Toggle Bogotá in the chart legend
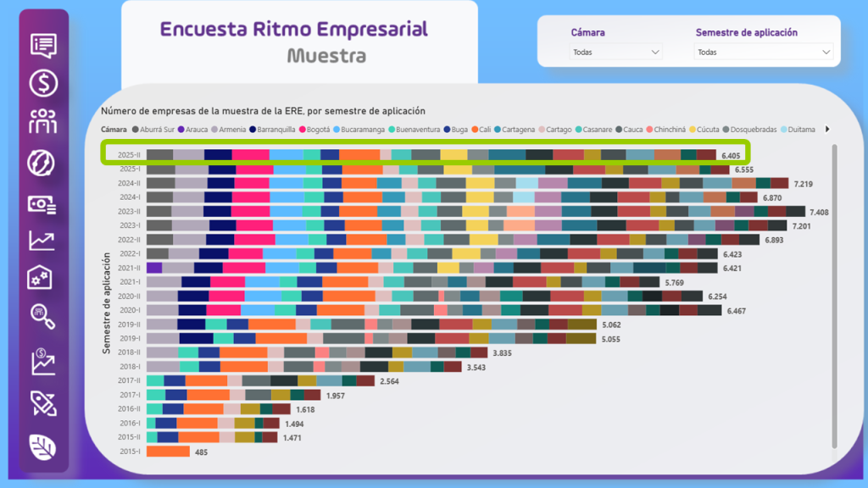 314,130
